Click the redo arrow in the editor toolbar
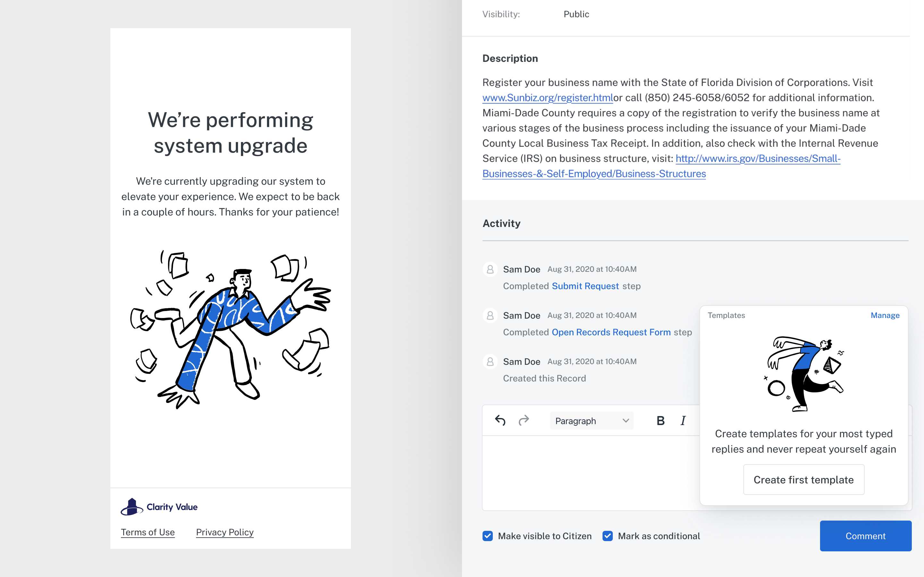This screenshot has height=577, width=924. pyautogui.click(x=524, y=421)
